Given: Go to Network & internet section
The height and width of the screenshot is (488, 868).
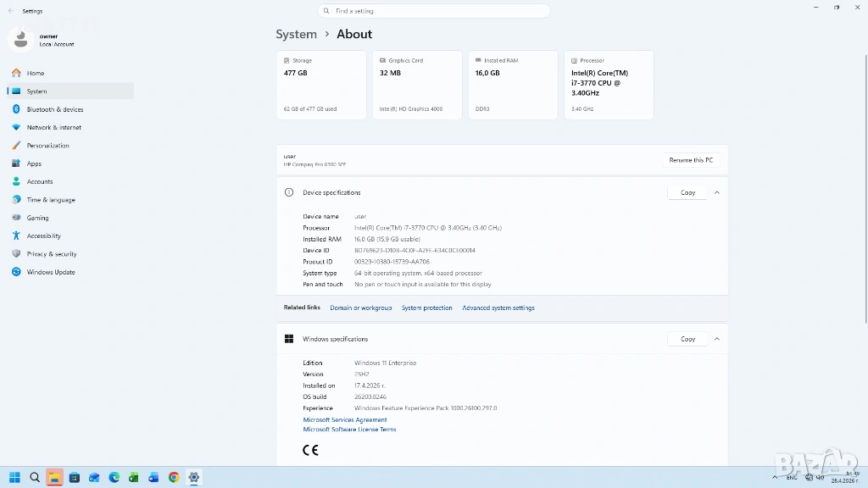Looking at the screenshot, I should (53, 127).
